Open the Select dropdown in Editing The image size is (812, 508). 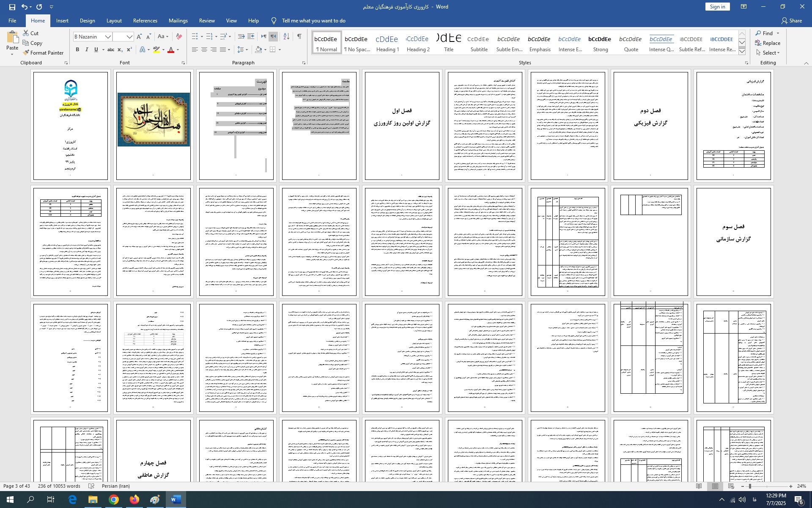point(770,53)
